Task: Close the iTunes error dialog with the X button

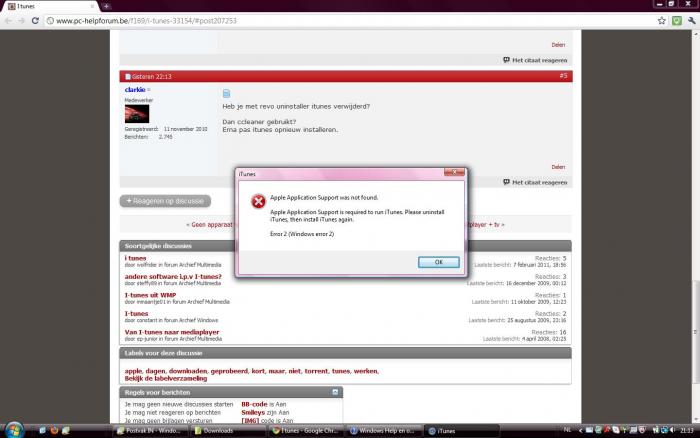Action: pos(454,172)
